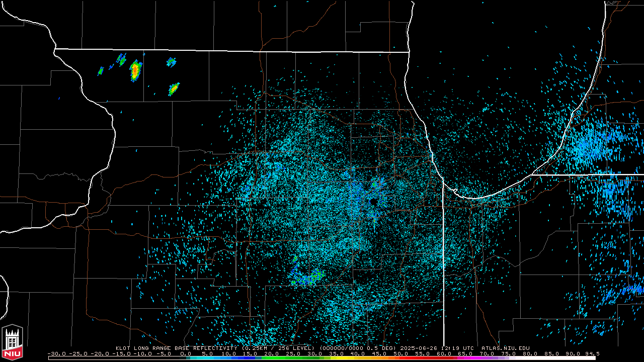Screen dimensions: 644x362
Task: Click the red-core storm cell in northwest
Action: [x=135, y=70]
